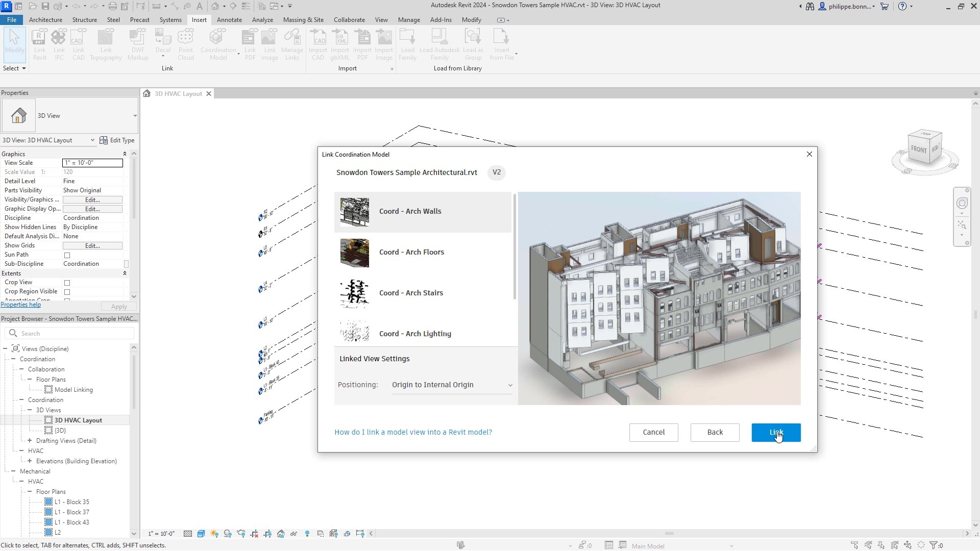Open the Load Autodesk Family tool
This screenshot has width=980, height=551.
coord(439,44)
